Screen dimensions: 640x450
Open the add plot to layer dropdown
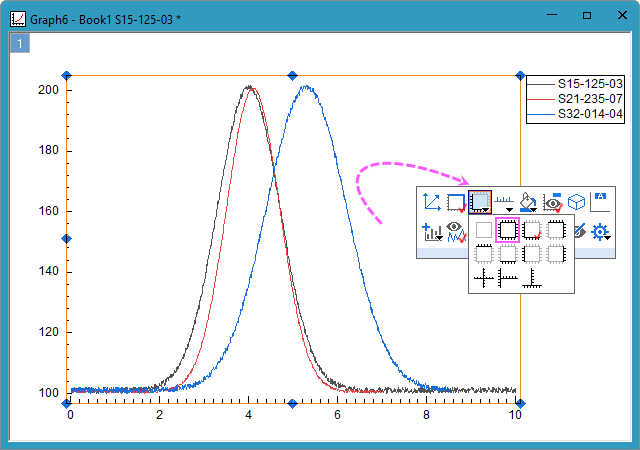(x=432, y=232)
